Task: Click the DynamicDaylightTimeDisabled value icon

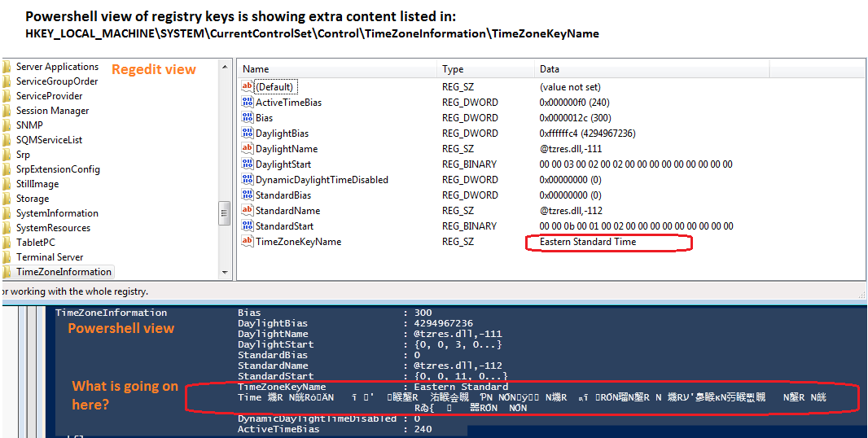Action: (247, 180)
